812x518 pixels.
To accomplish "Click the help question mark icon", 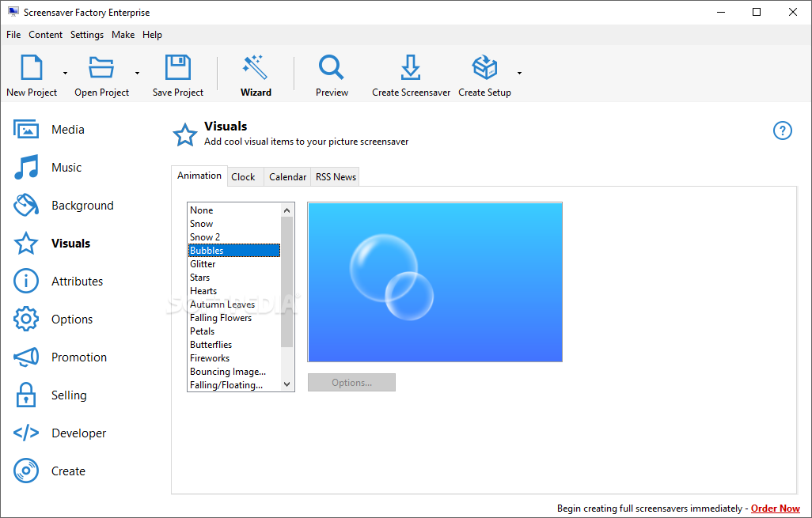I will tap(783, 130).
